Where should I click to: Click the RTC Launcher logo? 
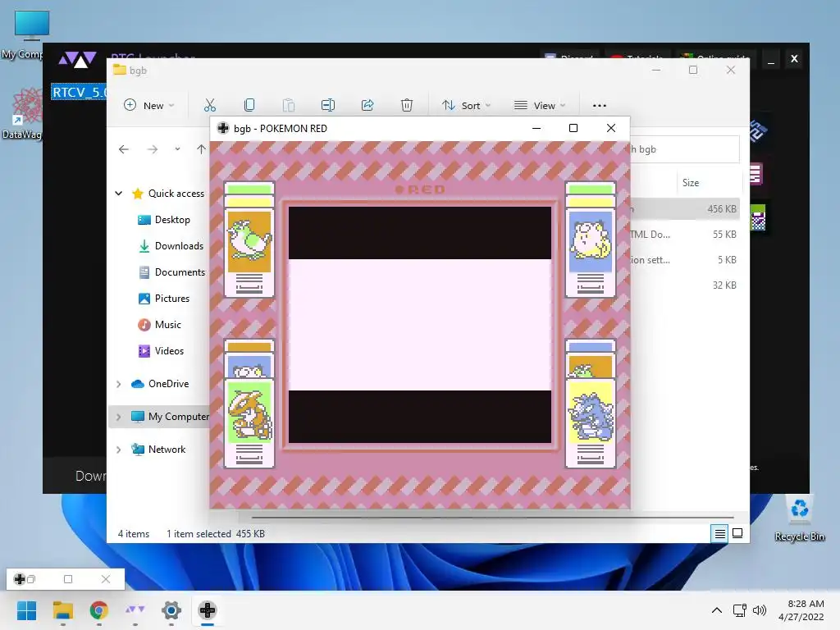pos(78,59)
